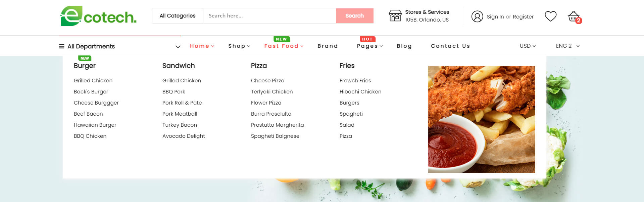Expand the All Categories search dropdown

(178, 16)
